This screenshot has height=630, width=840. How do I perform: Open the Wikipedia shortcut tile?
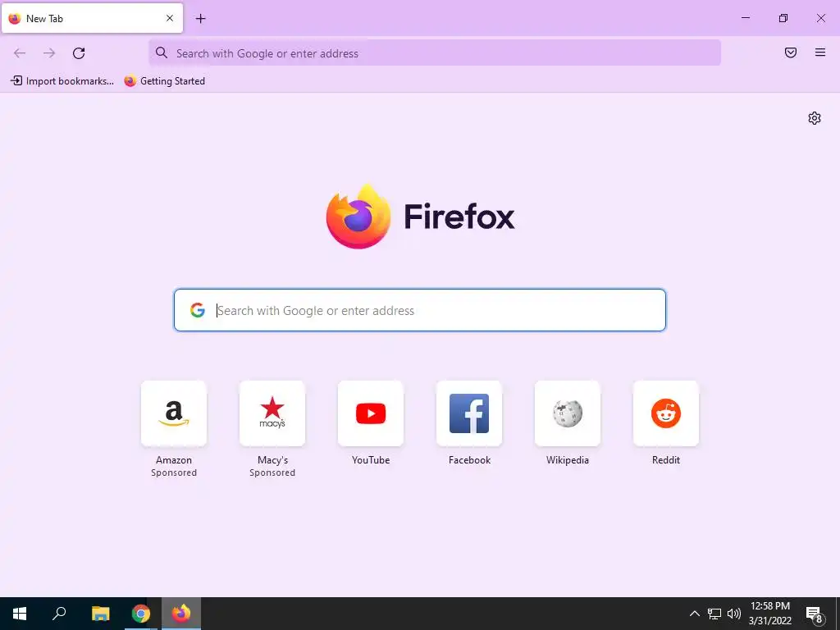tap(568, 413)
